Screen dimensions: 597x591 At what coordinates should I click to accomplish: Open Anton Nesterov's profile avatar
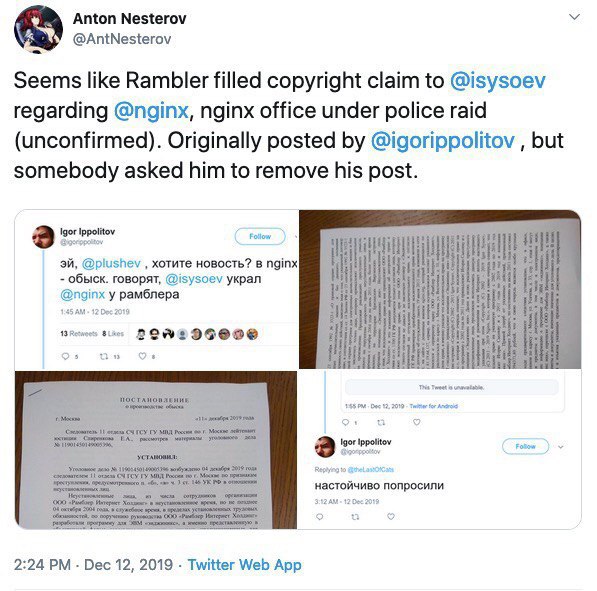coord(38,29)
